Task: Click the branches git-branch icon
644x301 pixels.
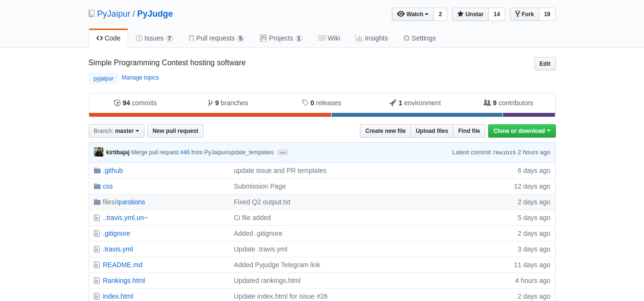Action: point(211,103)
